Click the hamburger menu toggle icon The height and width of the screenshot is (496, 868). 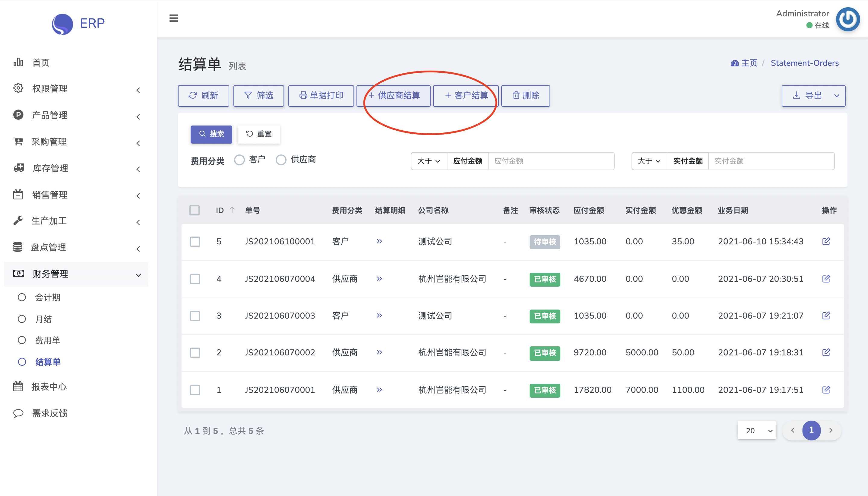coord(174,18)
